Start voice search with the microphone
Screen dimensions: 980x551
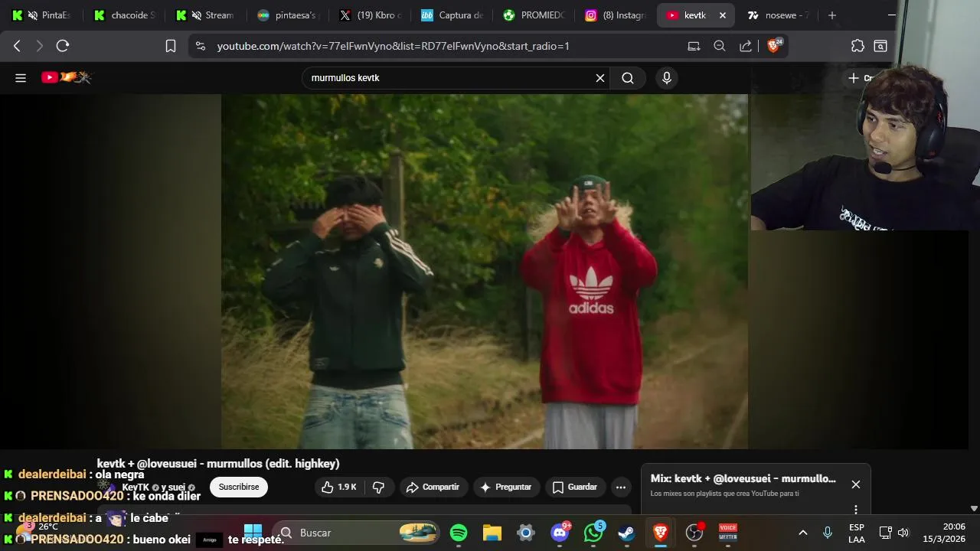(x=667, y=77)
